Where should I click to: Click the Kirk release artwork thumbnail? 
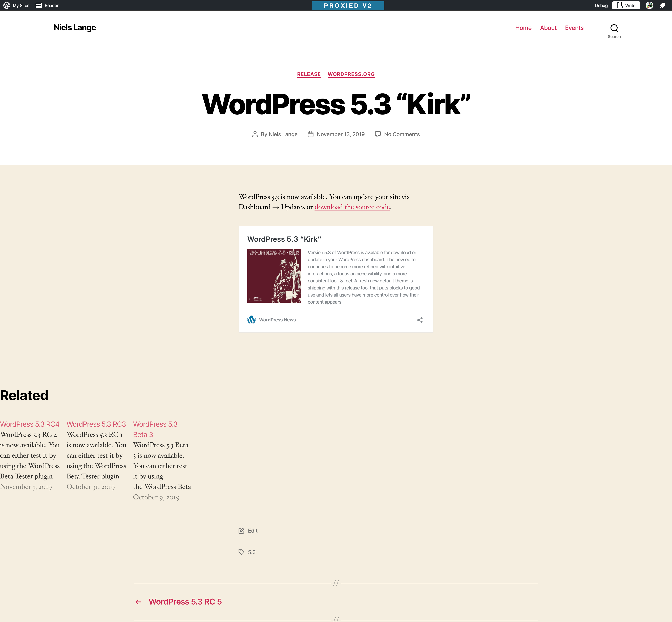coord(274,276)
